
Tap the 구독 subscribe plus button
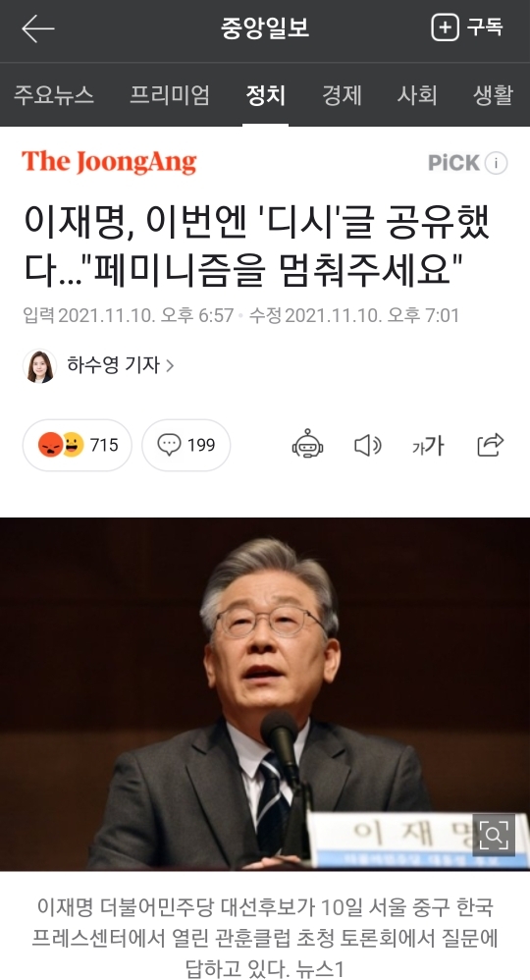pyautogui.click(x=467, y=27)
